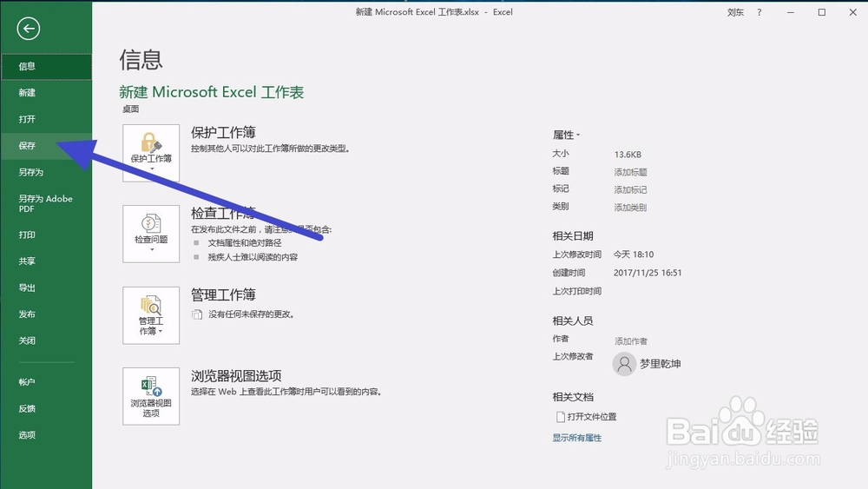Minimize the Excel window
This screenshot has height=489, width=868.
coord(791,12)
